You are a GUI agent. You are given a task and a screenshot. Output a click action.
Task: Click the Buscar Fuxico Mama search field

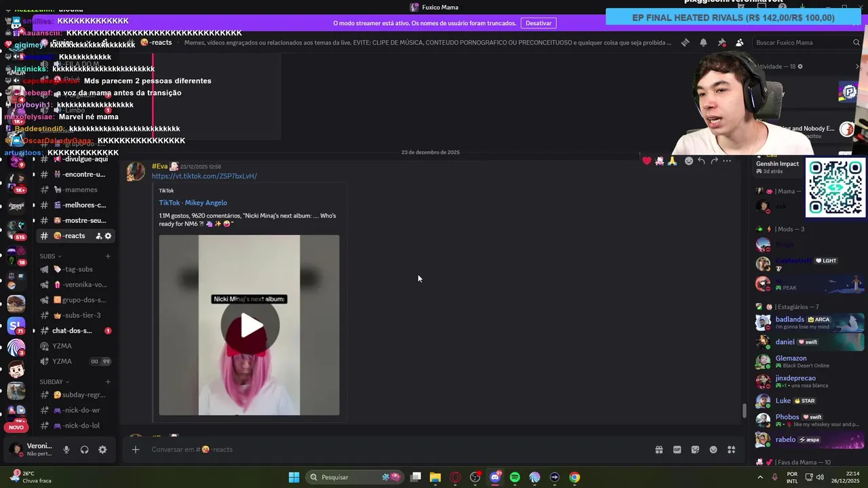pos(807,43)
